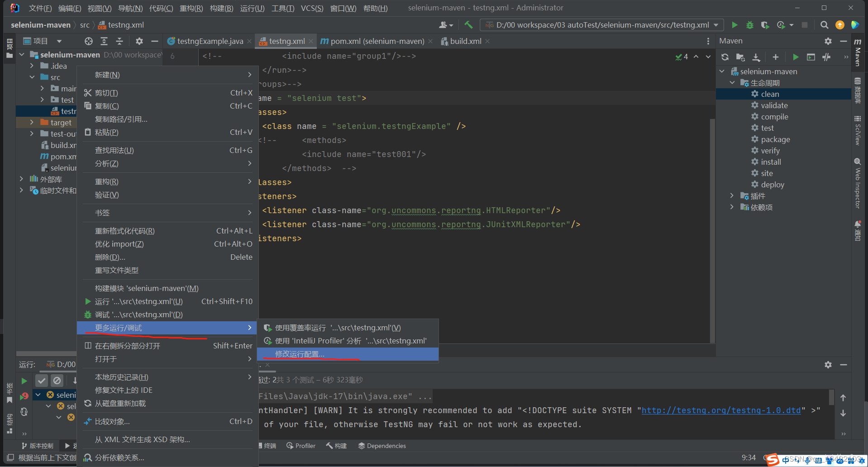Rerun tests with green play icon
This screenshot has width=868, height=467.
click(24, 381)
